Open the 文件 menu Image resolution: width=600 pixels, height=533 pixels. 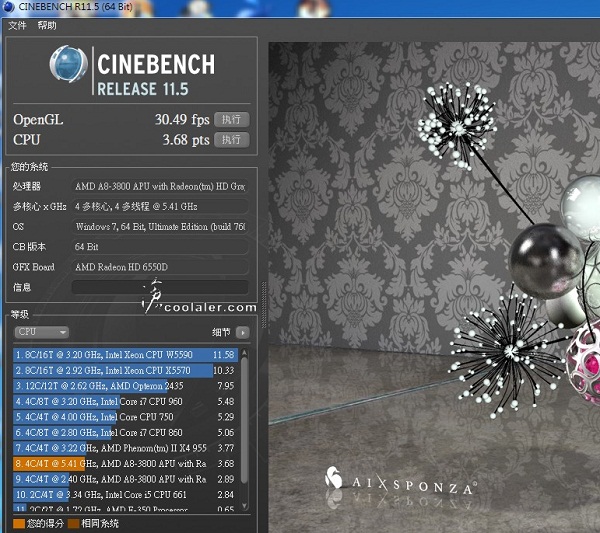[17, 26]
